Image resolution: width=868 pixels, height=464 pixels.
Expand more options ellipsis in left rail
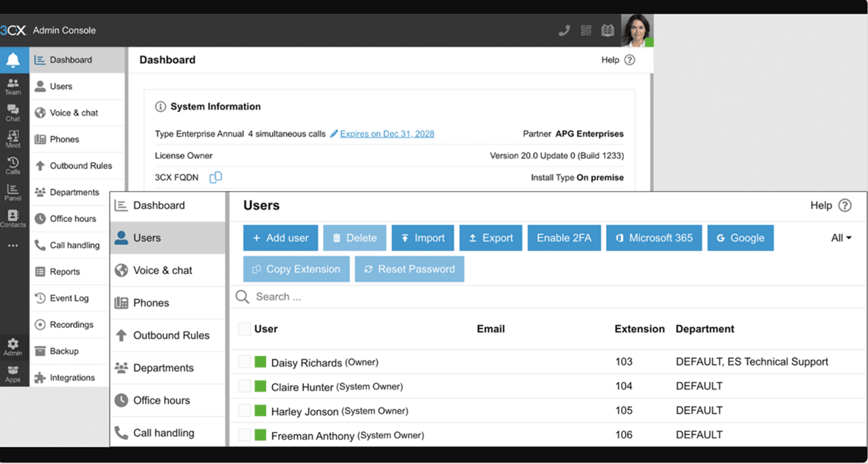click(x=13, y=246)
